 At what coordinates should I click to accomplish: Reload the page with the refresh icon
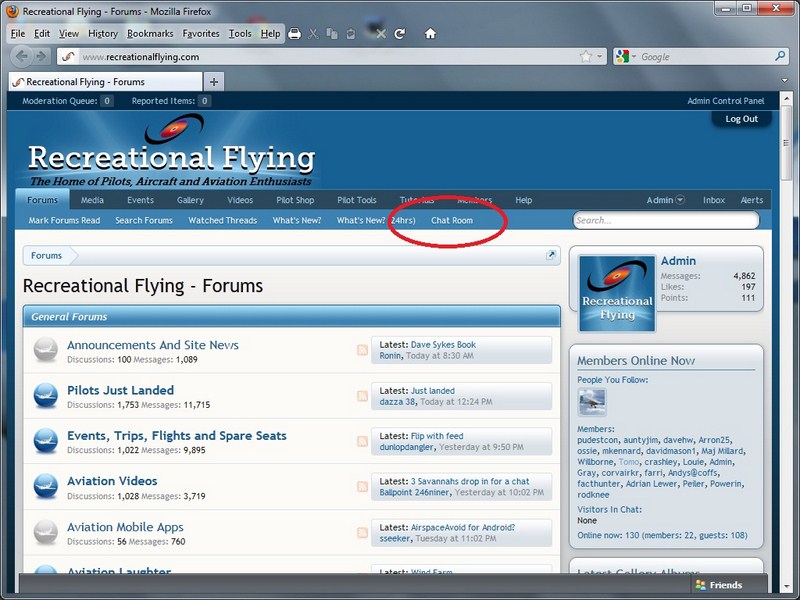[x=400, y=34]
